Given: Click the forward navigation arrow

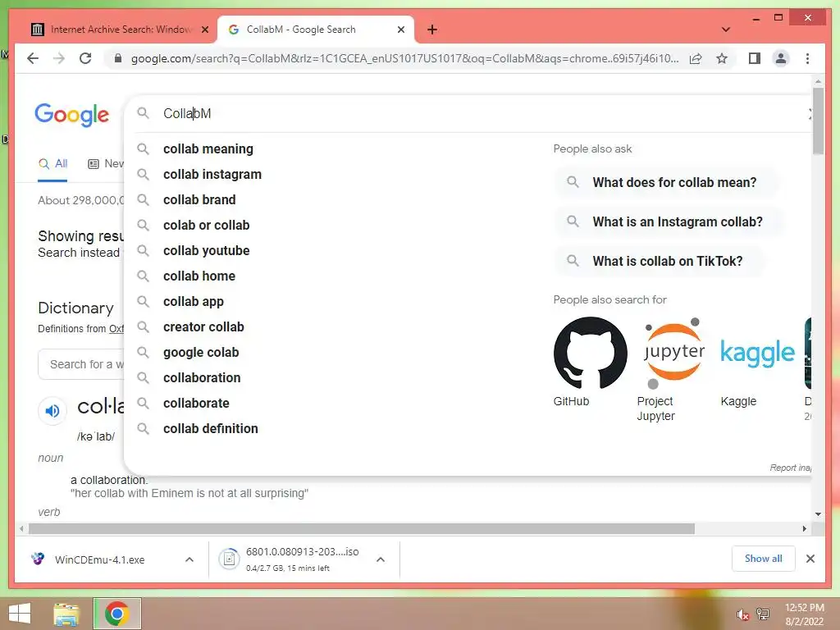Looking at the screenshot, I should tap(59, 58).
